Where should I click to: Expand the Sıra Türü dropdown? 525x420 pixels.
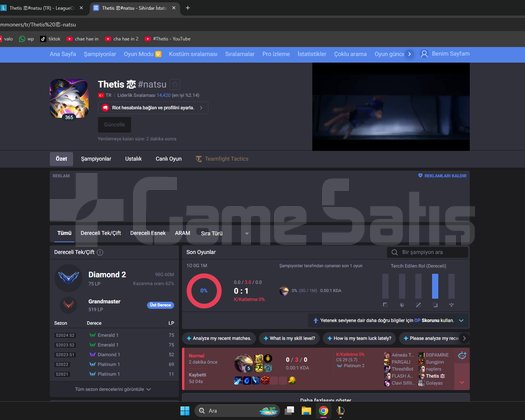(x=224, y=233)
